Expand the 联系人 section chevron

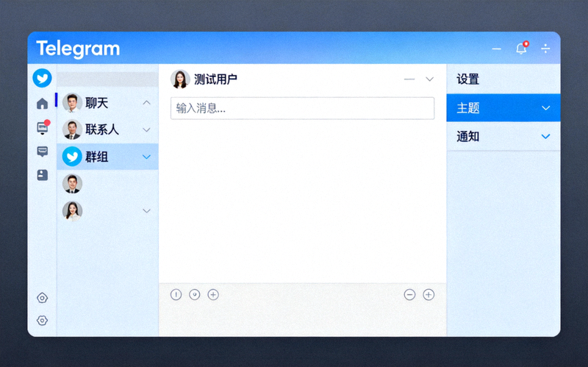tap(146, 130)
